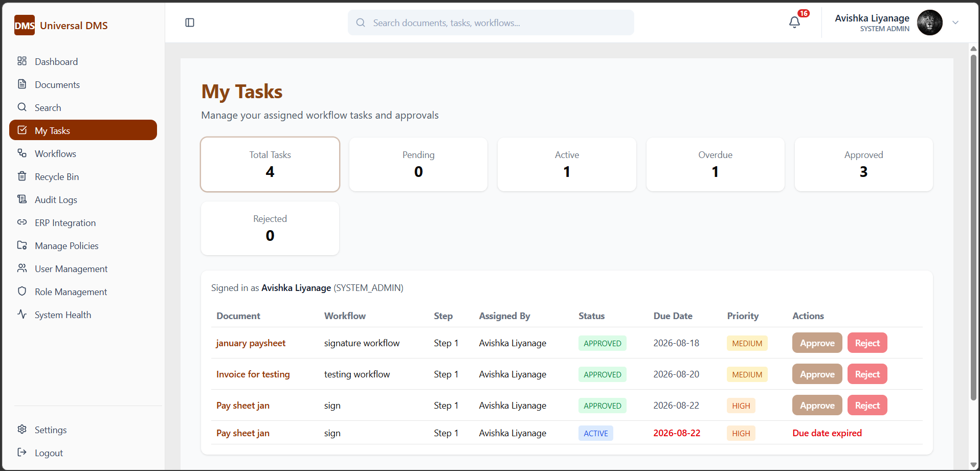
Task: Click the Dashboard grid icon
Action: click(22, 61)
